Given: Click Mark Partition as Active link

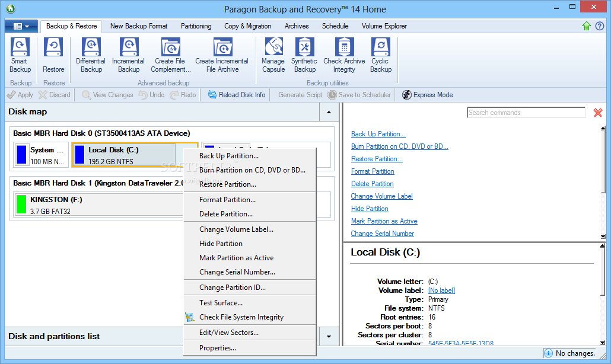Looking at the screenshot, I should (384, 221).
